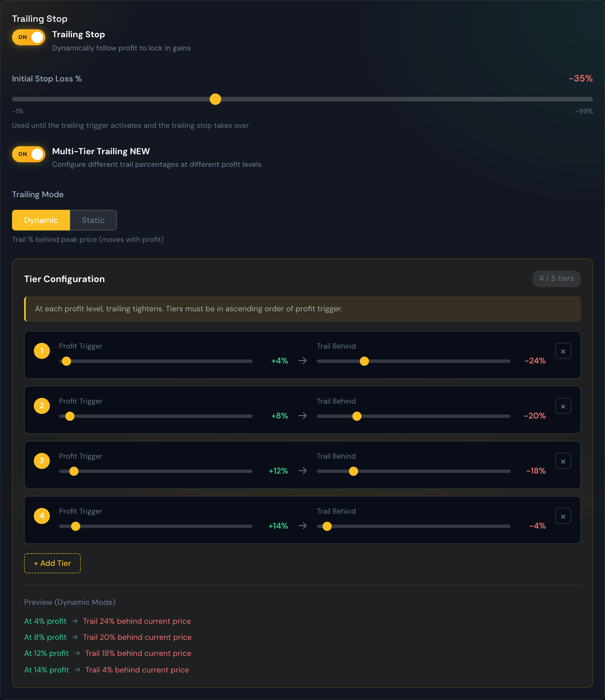605x700 pixels.
Task: Click the tier 4 number badge
Action: pyautogui.click(x=42, y=516)
